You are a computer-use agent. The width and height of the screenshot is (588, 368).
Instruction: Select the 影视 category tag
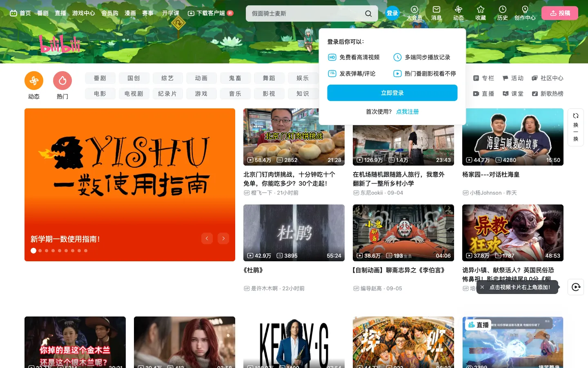point(269,94)
